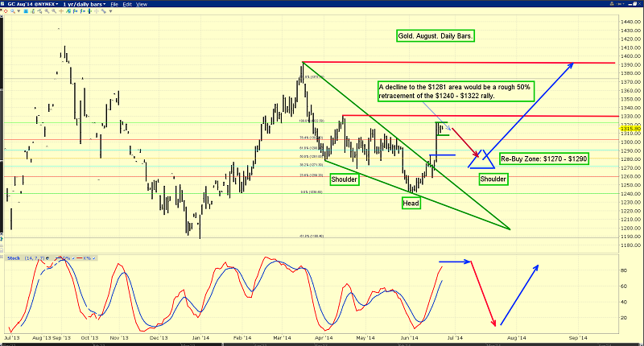Click the left grey magnifier zoom icon
Image resolution: width=644 pixels, height=346 pixels.
[47, 11]
